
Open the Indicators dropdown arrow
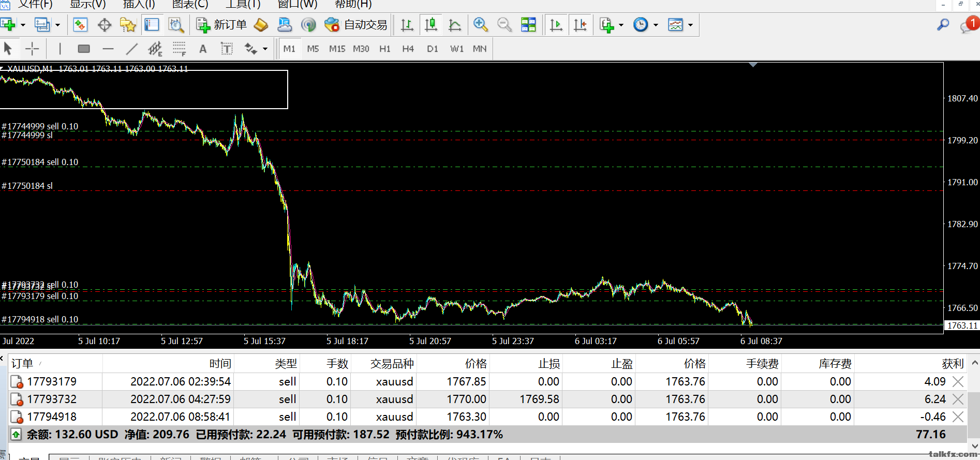point(621,25)
